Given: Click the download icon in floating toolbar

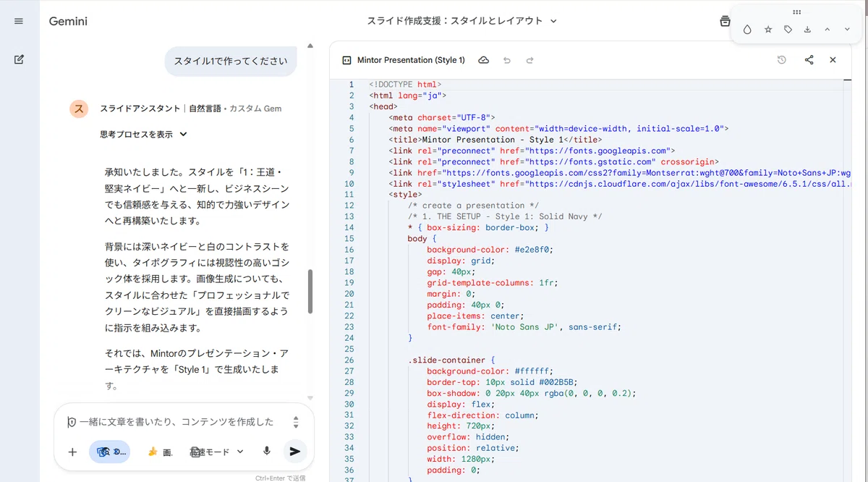Looking at the screenshot, I should pyautogui.click(x=807, y=30).
